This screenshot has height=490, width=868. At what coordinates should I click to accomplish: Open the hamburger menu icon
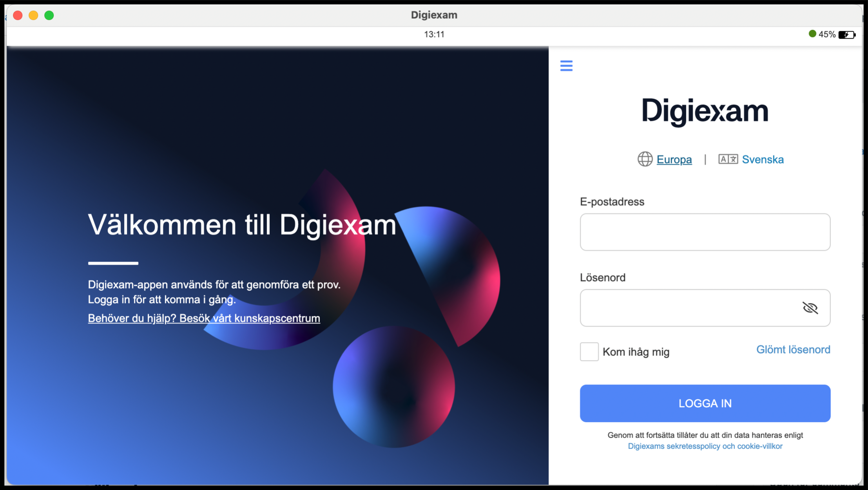click(x=566, y=66)
